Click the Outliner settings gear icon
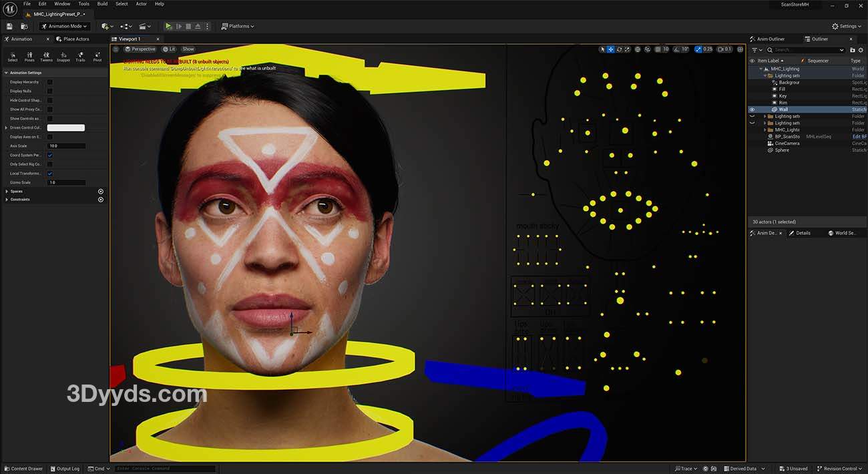Image resolution: width=868 pixels, height=474 pixels. 860,50
